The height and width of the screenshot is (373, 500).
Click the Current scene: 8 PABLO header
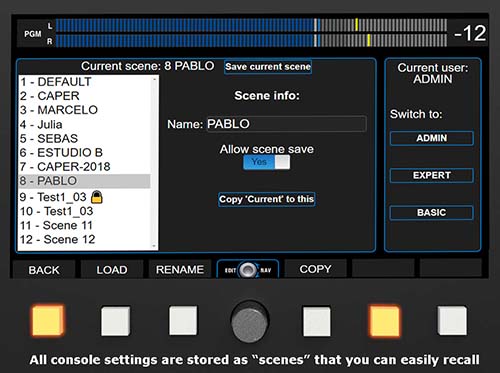pos(148,66)
